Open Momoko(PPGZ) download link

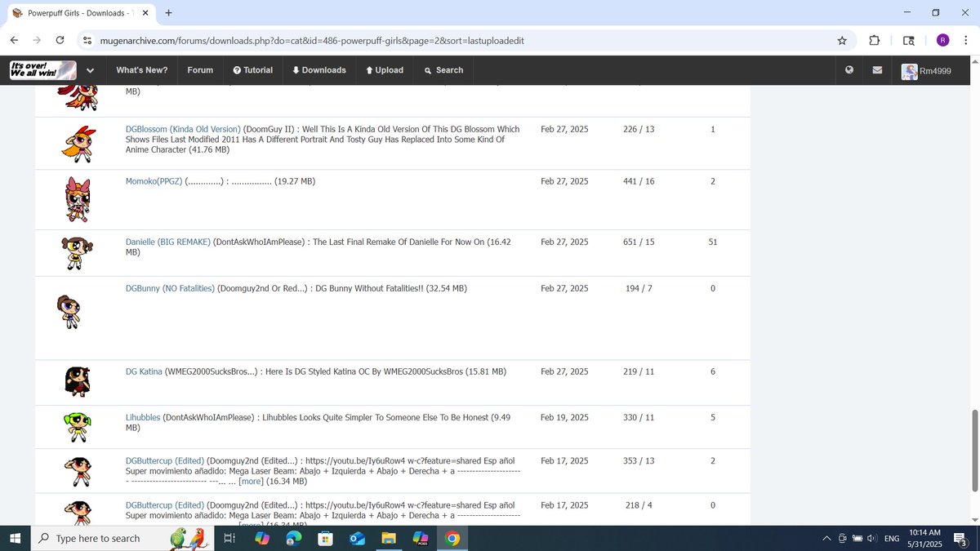(x=154, y=181)
